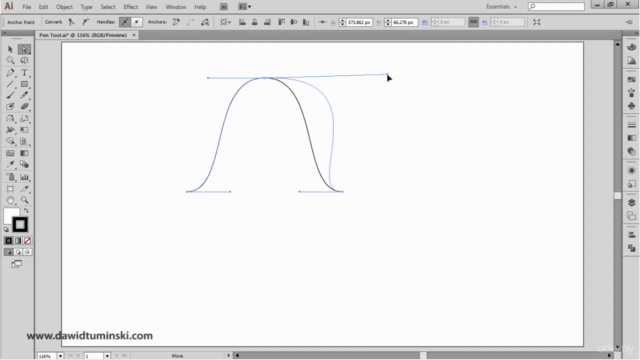Select the Pencil tool
Screen dimensions: 640x360
pyautogui.click(x=24, y=95)
